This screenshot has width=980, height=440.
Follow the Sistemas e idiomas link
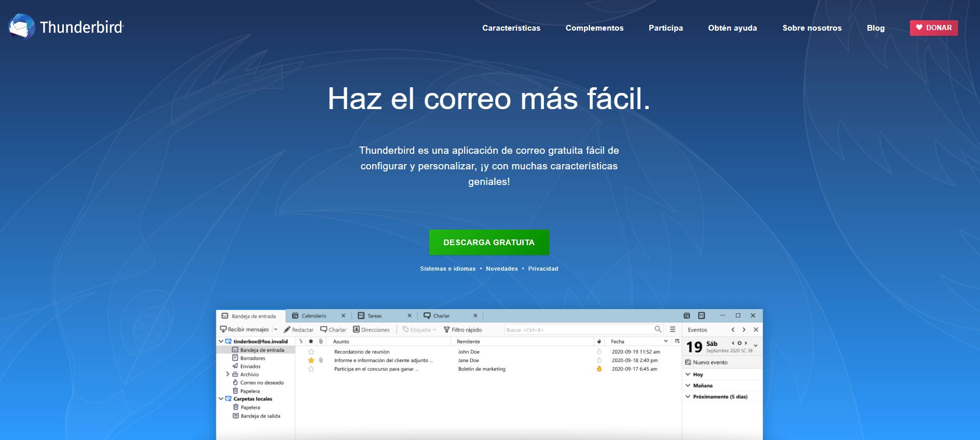(x=447, y=269)
